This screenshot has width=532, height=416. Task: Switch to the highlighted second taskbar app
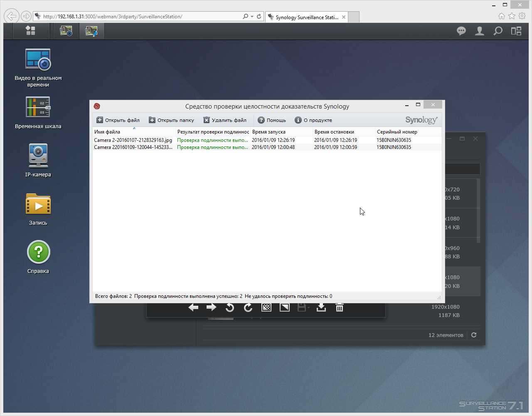pos(91,31)
